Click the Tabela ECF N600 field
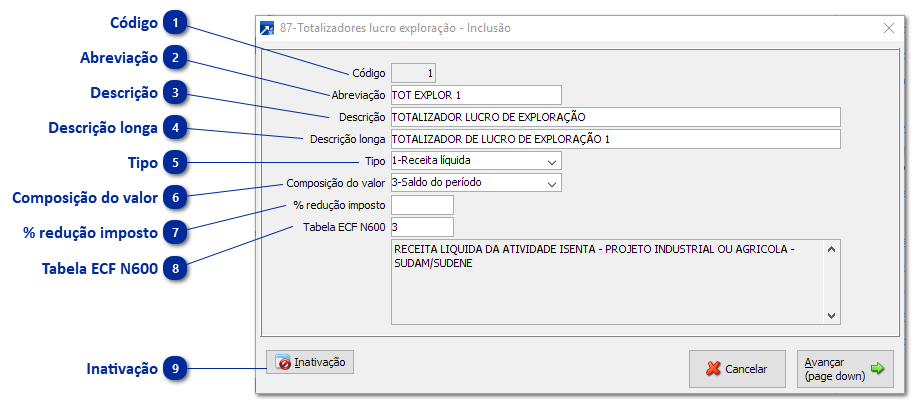918x405 pixels. 422,226
